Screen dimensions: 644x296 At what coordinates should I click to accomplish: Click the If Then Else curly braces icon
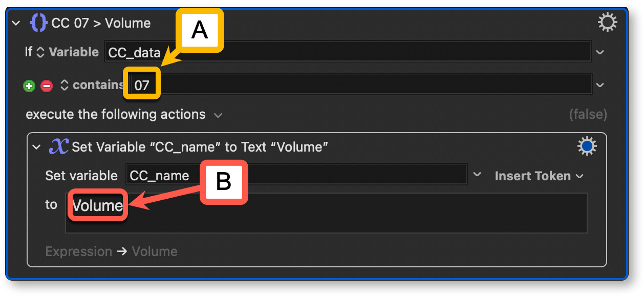click(x=39, y=23)
